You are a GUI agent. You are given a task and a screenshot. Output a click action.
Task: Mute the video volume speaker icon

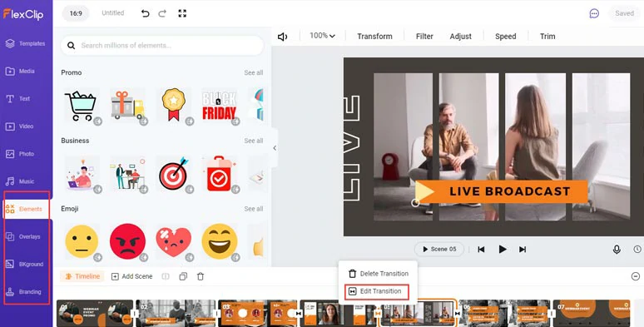coord(283,37)
